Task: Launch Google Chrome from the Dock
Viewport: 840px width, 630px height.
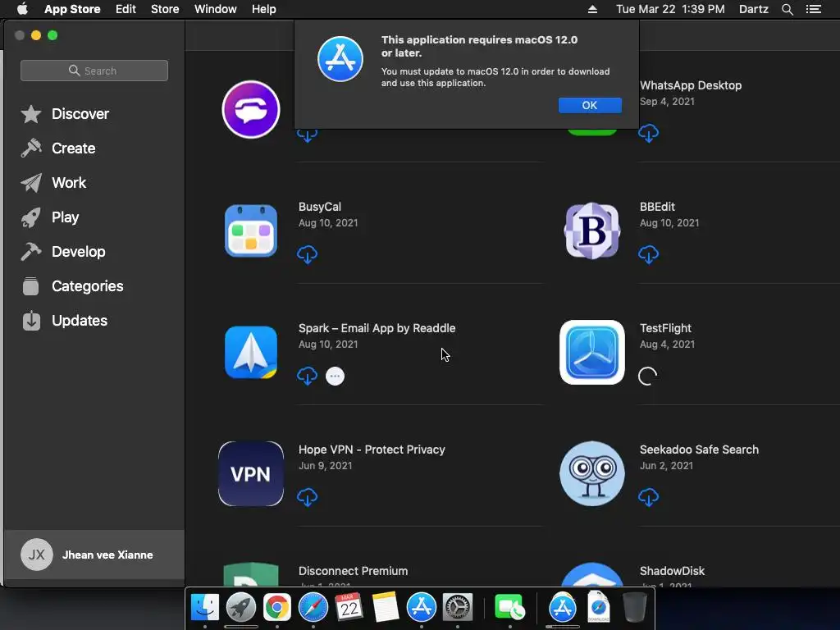Action: pos(277,608)
